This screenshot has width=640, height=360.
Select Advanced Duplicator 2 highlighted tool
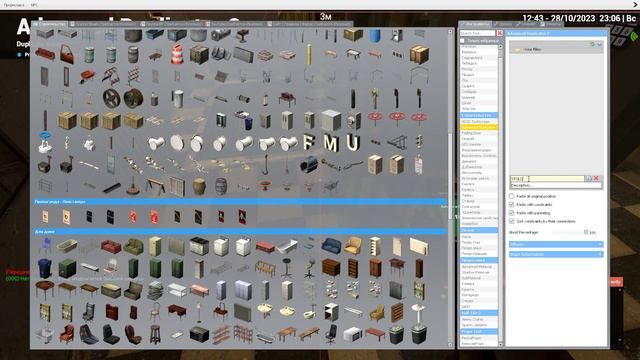pos(479,127)
